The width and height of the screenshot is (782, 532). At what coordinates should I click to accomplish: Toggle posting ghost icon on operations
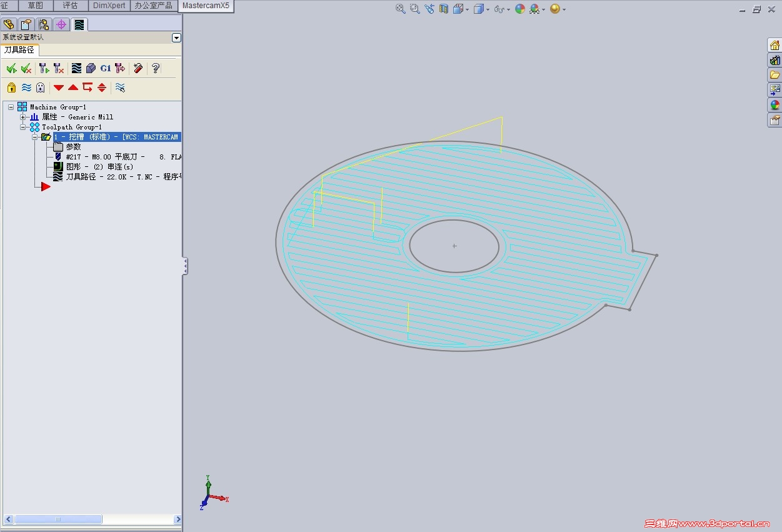coord(41,88)
